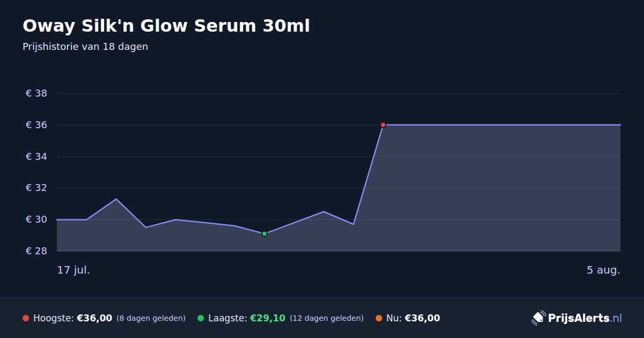This screenshot has height=338, width=644.
Task: Click the 17 jul. start date label
Action: [x=74, y=270]
